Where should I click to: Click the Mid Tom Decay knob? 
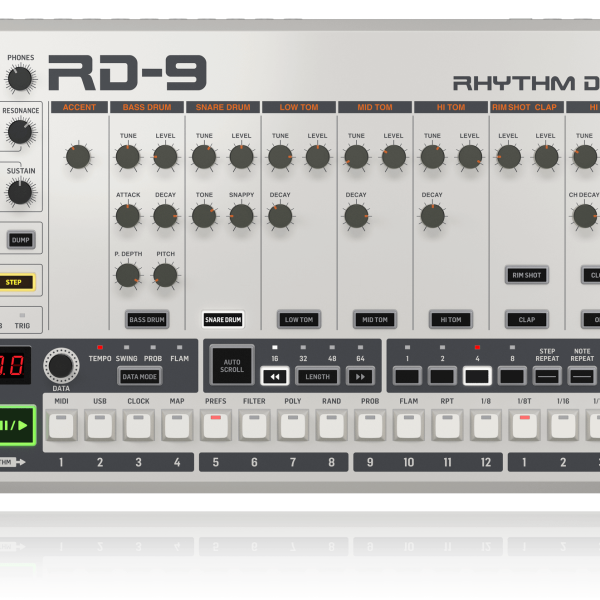[356, 216]
